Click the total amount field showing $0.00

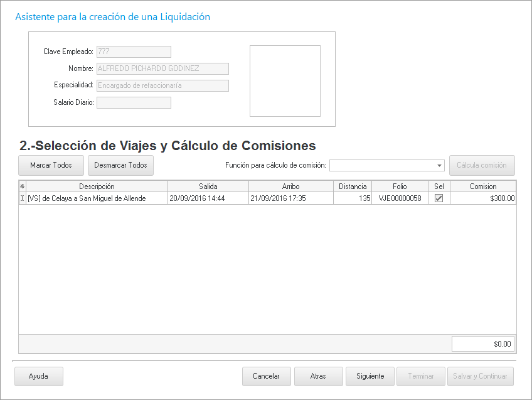(x=482, y=344)
